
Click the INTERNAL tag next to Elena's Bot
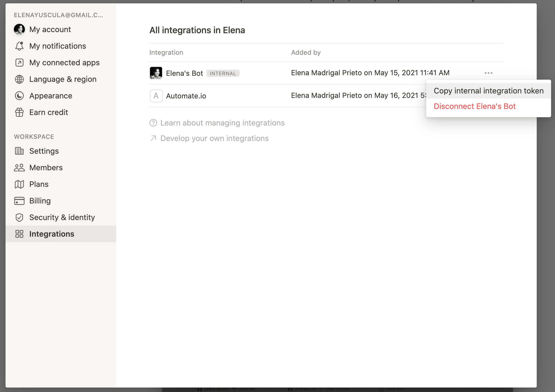223,73
